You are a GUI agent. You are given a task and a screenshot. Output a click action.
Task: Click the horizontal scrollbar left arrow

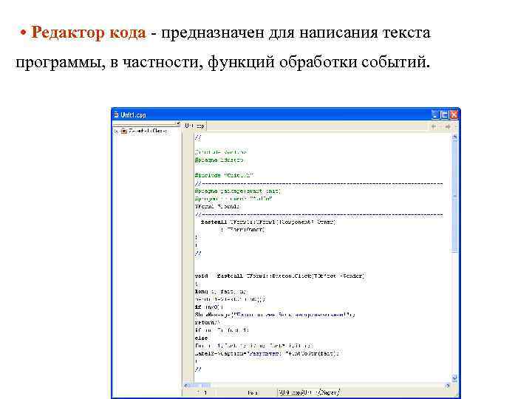[x=186, y=386]
